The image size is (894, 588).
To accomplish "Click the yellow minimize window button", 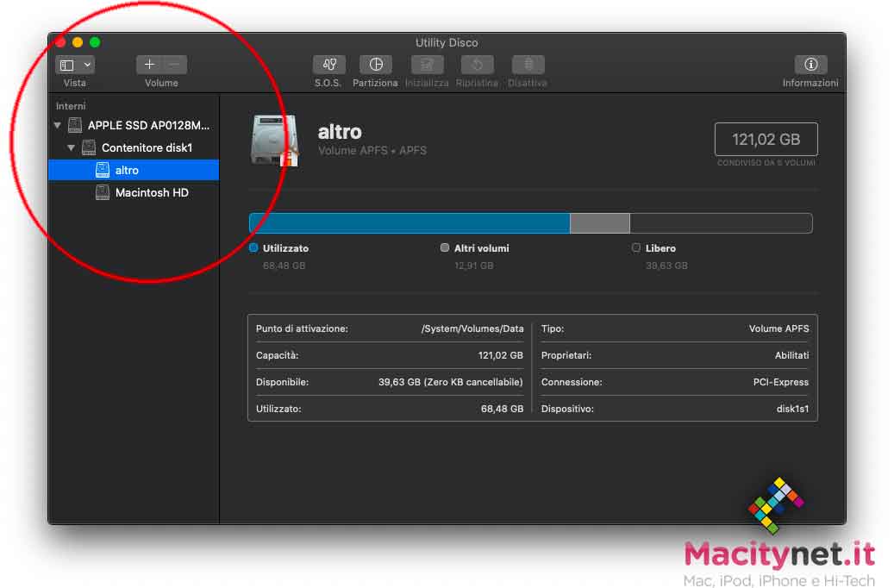I will (78, 42).
